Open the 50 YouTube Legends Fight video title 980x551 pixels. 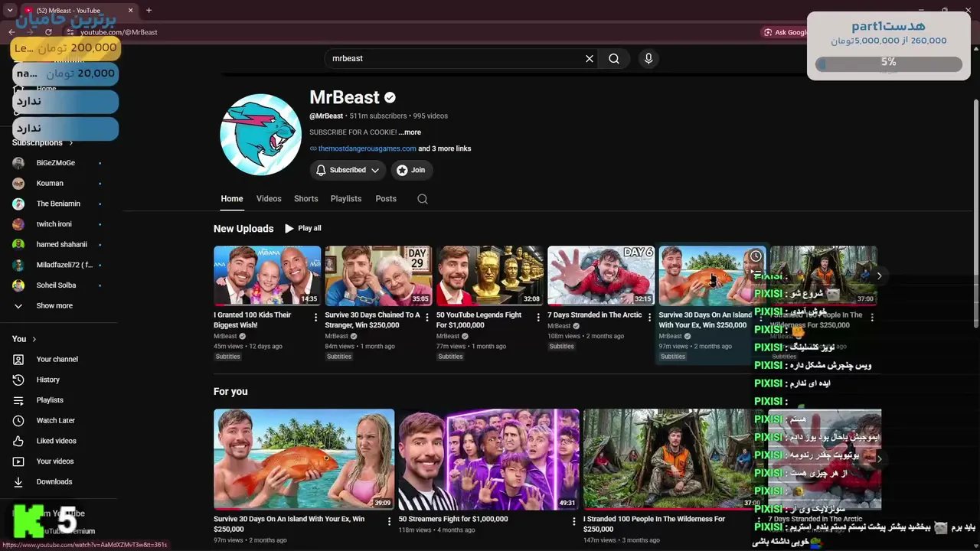click(479, 320)
